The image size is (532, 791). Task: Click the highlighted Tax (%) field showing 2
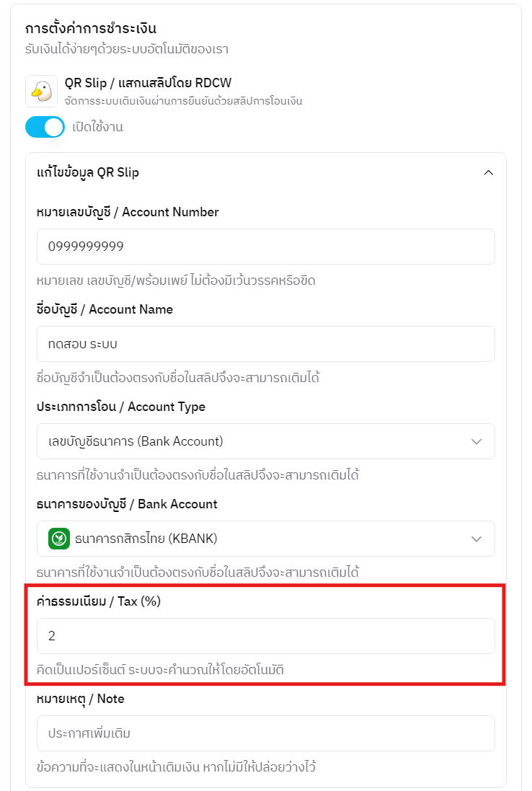(x=266, y=636)
